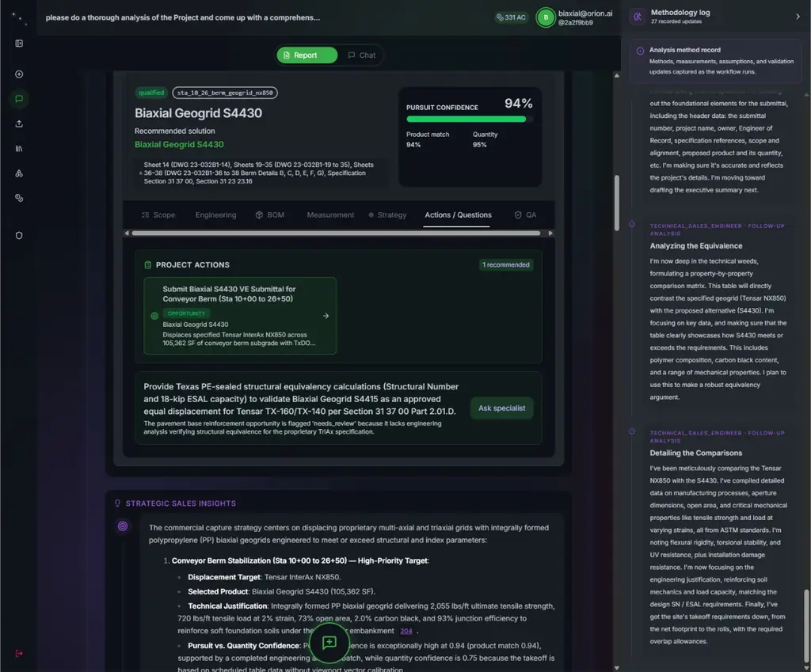Open Submit Biaxial S4430 VE Submittal card
811x672 pixels.
240,315
